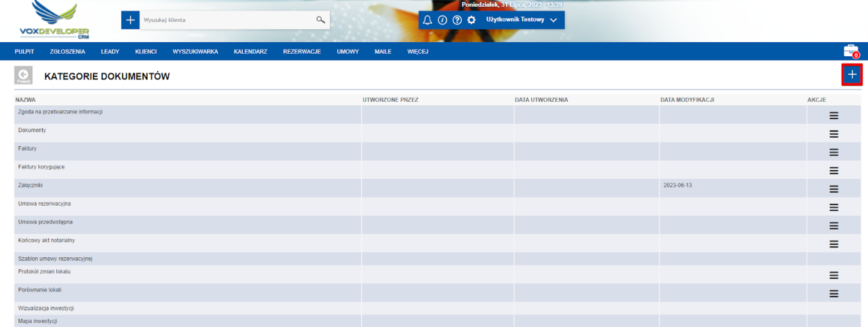
Task: Select the Porównanie lokali row name
Action: coord(40,290)
